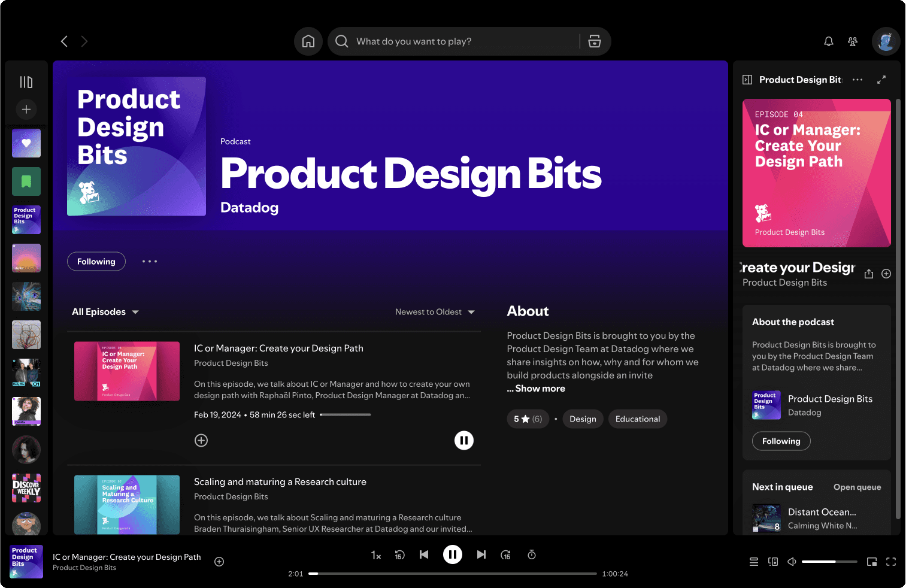Screen dimensions: 906x588
Task: Open the Browse icon in search bar
Action: click(x=595, y=41)
